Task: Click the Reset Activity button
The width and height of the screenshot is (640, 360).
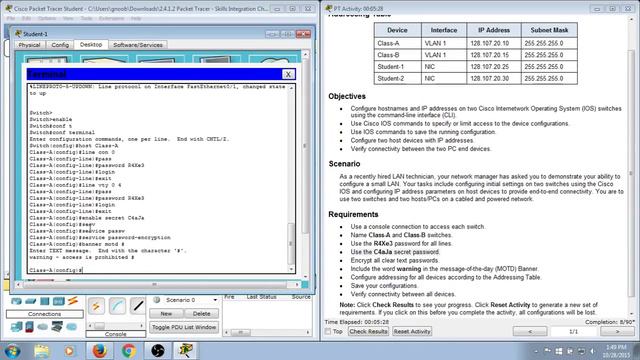Action: pos(412,331)
